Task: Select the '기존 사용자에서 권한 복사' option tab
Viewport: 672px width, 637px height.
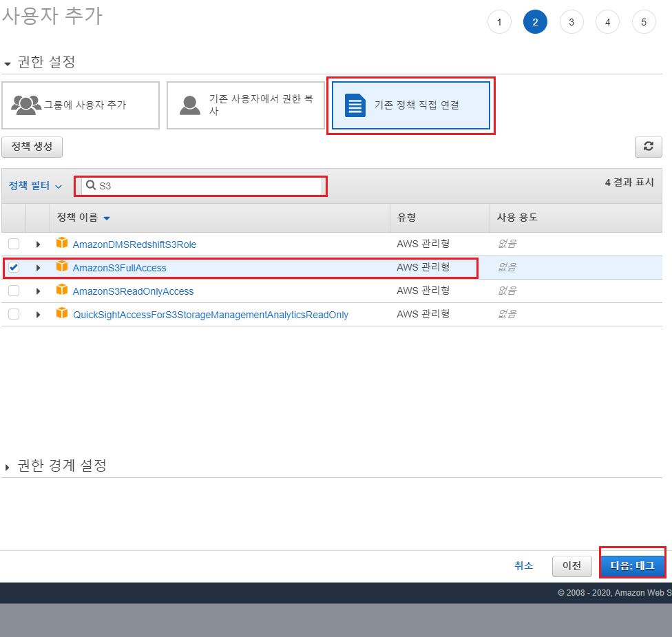Action: (246, 105)
